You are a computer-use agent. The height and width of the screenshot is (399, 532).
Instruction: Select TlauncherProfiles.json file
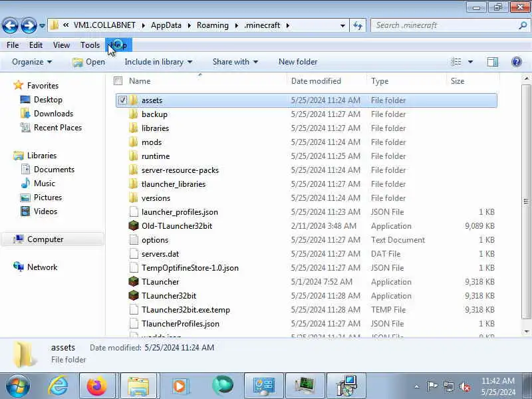(180, 324)
